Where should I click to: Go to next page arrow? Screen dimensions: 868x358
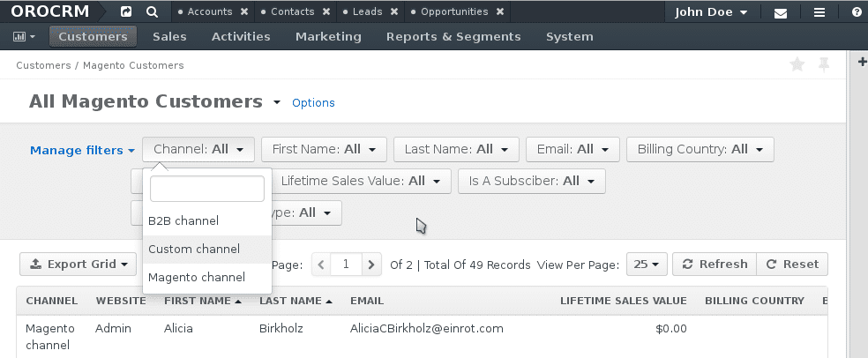(372, 265)
